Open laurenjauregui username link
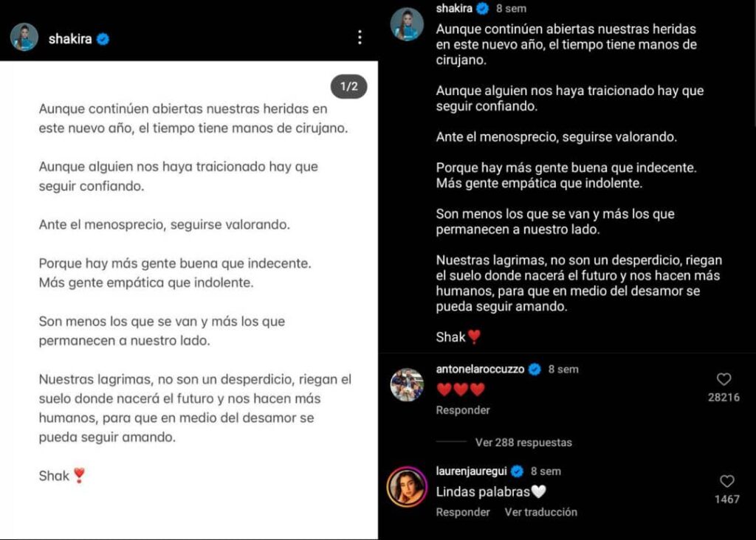 (472, 471)
